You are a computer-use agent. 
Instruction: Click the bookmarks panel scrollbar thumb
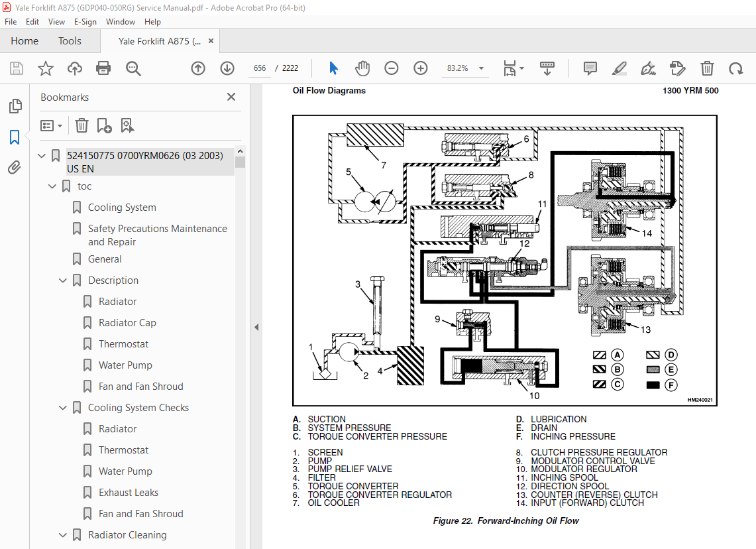coord(240,162)
